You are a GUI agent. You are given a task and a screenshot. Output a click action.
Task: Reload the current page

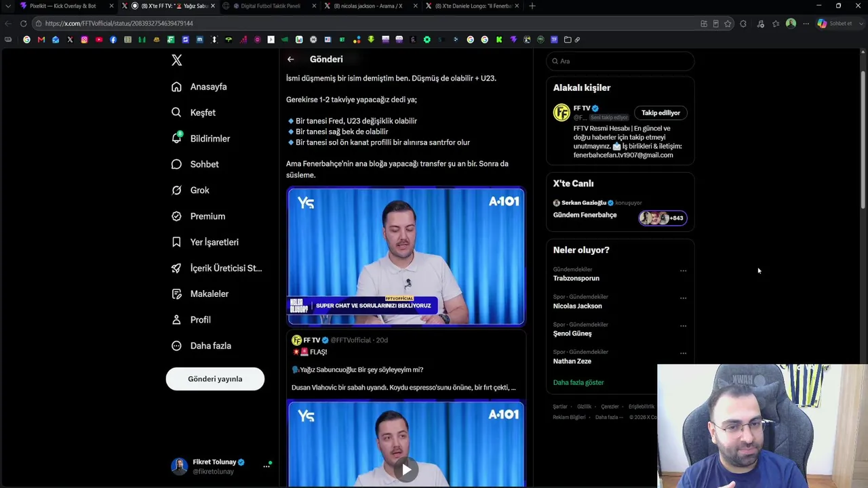pyautogui.click(x=23, y=24)
